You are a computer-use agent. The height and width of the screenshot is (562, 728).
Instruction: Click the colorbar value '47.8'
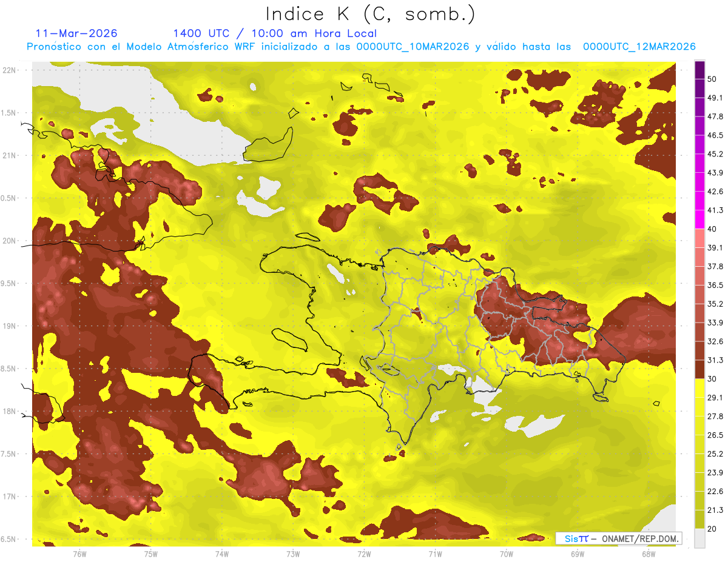point(715,116)
